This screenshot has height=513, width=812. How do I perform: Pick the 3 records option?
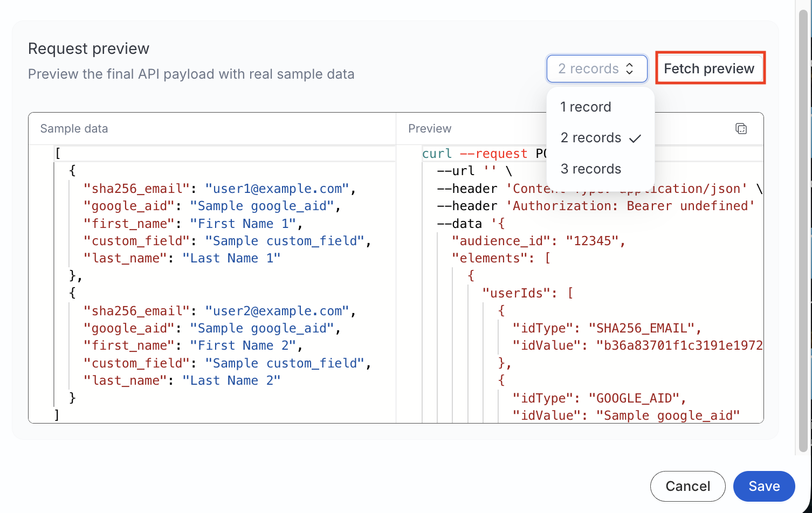tap(601, 169)
